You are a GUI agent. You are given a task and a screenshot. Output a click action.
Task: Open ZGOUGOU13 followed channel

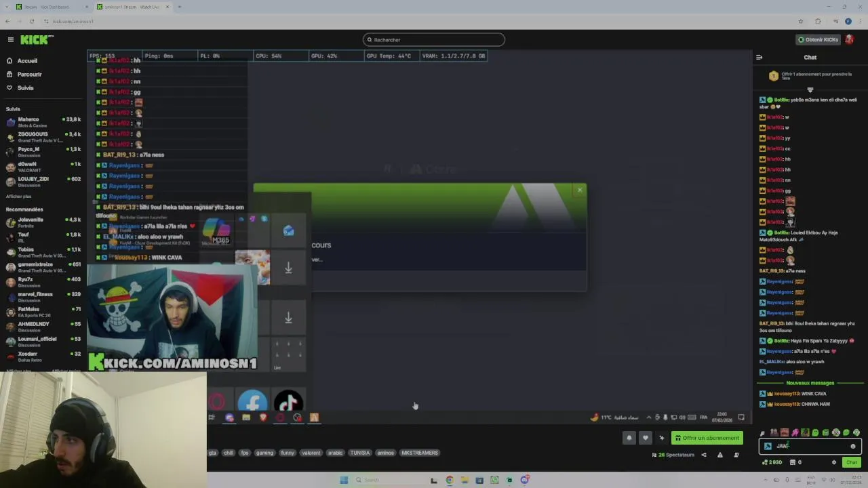click(43, 137)
